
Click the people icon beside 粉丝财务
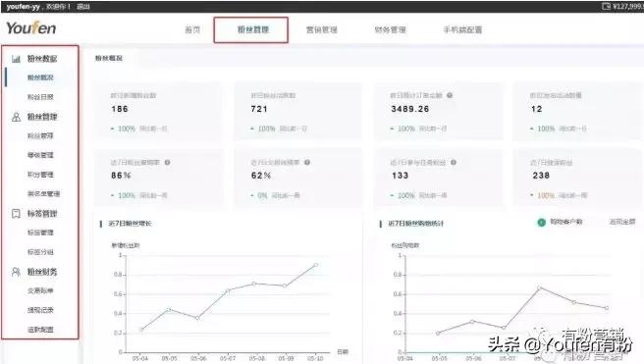coord(16,272)
